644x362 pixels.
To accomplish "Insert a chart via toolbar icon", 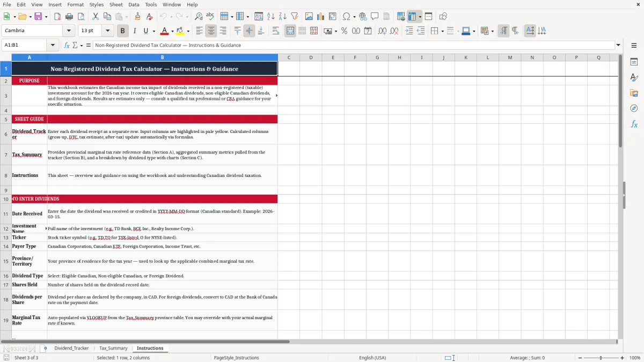I will click(321, 17).
